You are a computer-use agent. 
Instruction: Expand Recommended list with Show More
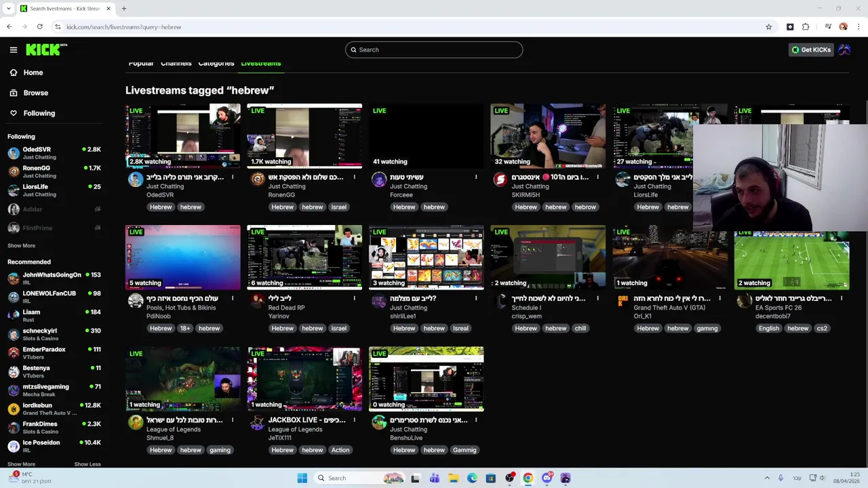(21, 464)
